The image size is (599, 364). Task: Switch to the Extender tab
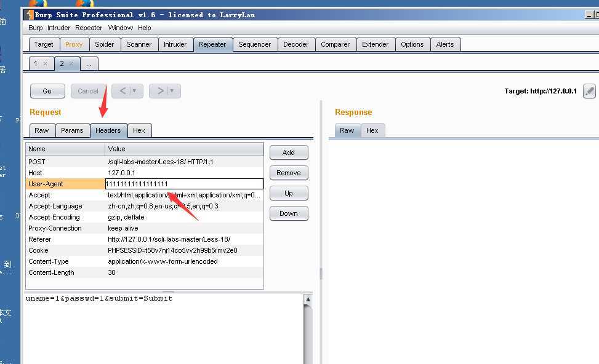tap(376, 44)
